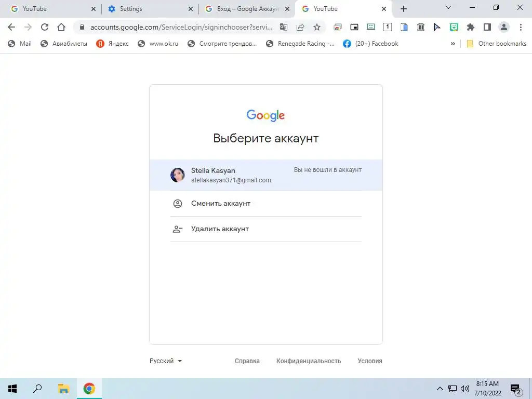Open the Авиабилеты bookmark

(64, 44)
